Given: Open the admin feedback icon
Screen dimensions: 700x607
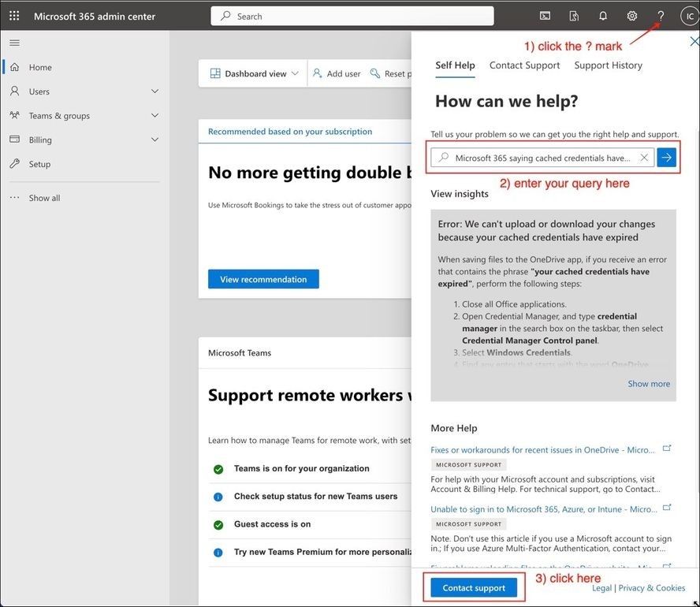Looking at the screenshot, I should pyautogui.click(x=573, y=15).
